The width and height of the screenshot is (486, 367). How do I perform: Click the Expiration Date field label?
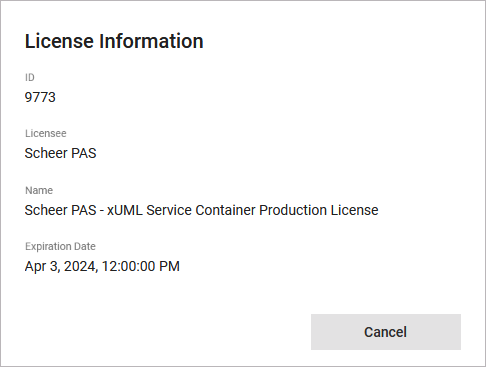pyautogui.click(x=60, y=246)
